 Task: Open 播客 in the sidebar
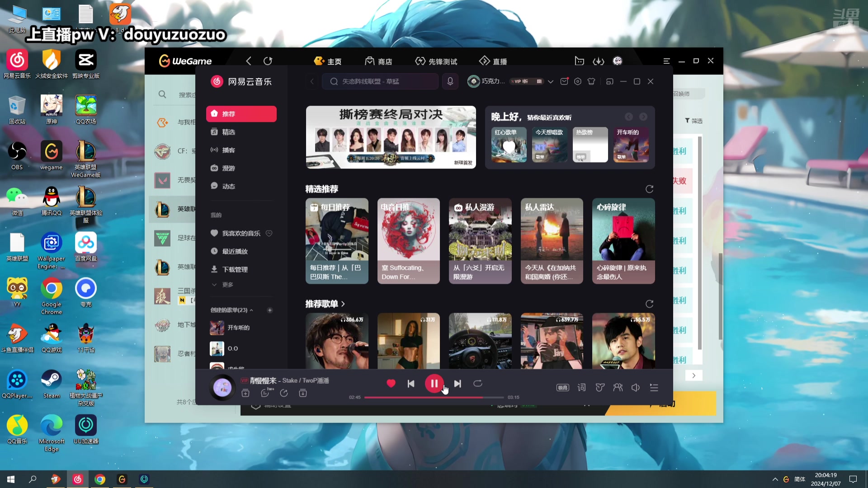tap(241, 150)
